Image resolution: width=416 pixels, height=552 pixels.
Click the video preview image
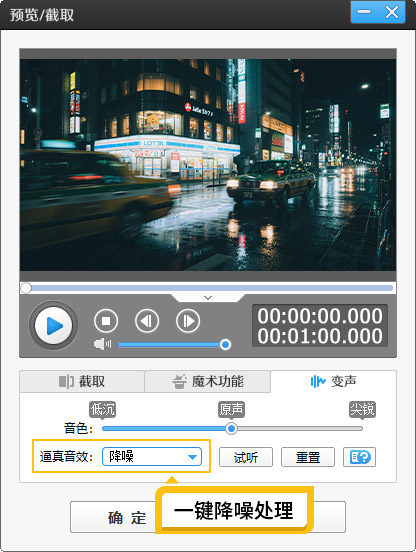click(208, 165)
